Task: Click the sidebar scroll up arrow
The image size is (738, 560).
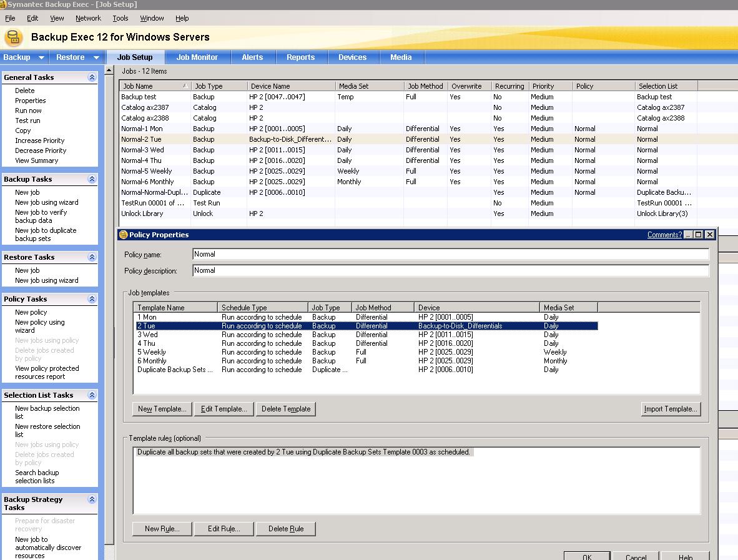Action: [109, 71]
